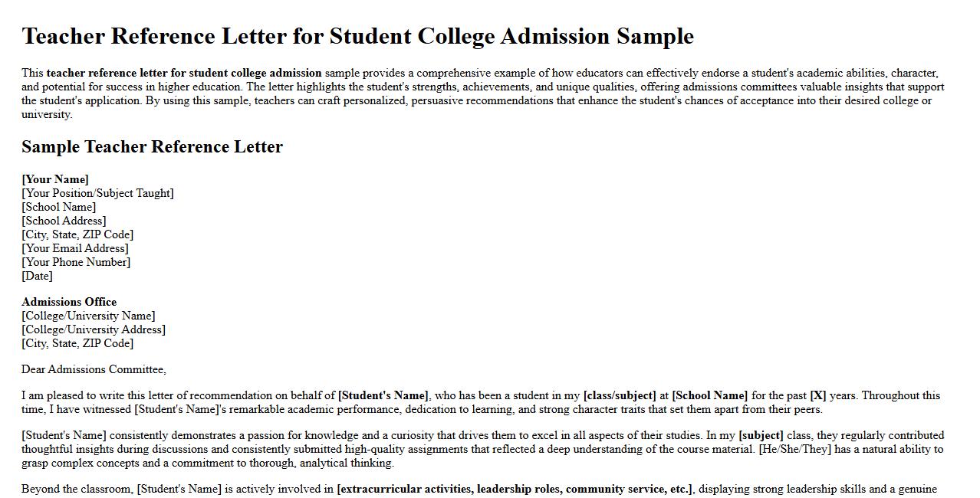Click the bold '[Student's Name]' in first paragraph
Screen dimensions: 980x498
[x=383, y=395]
